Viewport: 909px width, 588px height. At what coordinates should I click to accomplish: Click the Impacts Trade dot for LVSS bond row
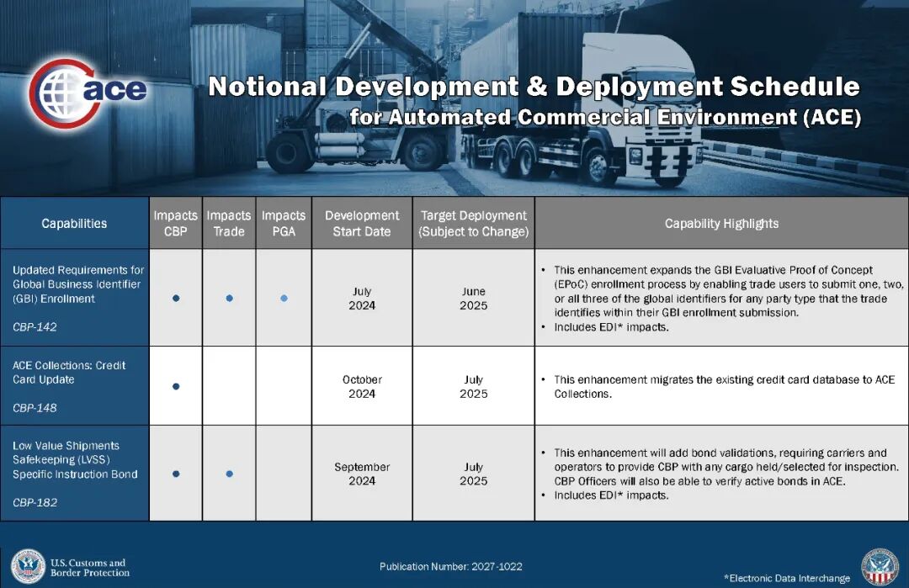coord(230,474)
